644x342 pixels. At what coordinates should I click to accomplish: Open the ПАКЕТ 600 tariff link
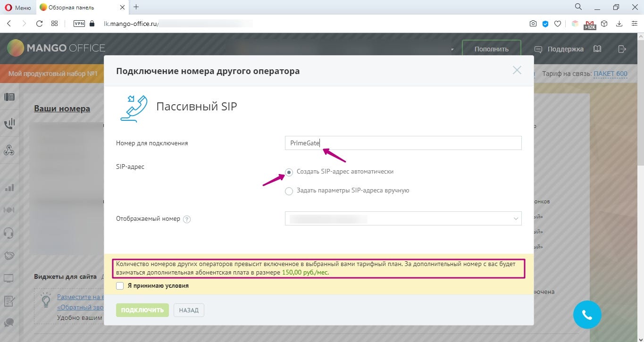(611, 74)
